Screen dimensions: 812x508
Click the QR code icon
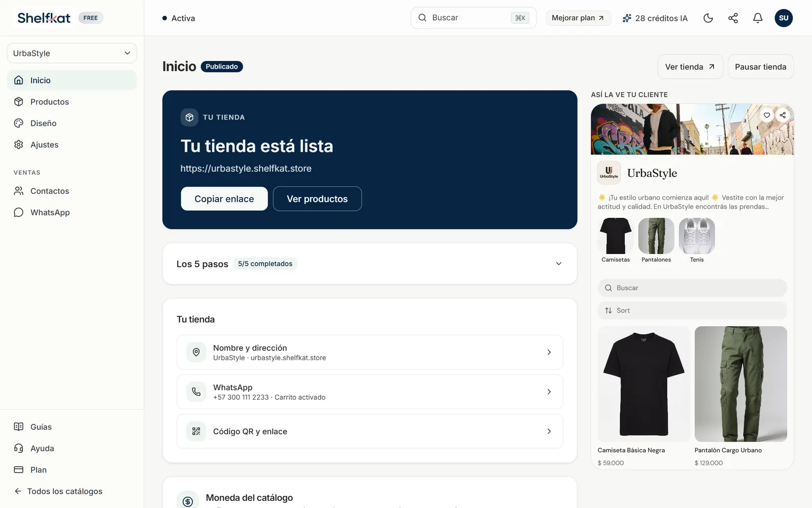coord(196,431)
